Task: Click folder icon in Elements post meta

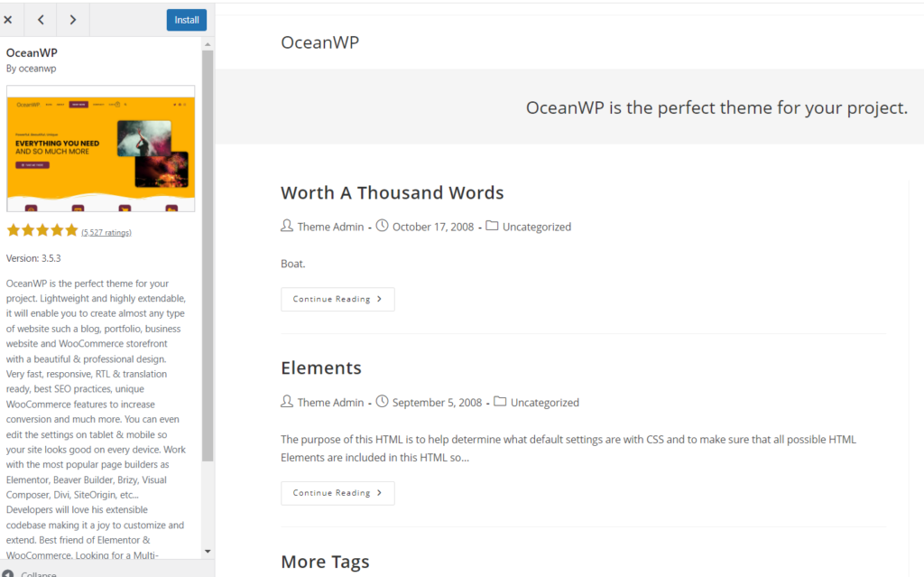Action: pos(500,402)
